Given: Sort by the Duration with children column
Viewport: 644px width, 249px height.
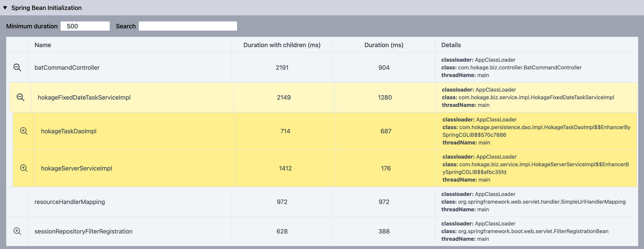Looking at the screenshot, I should (x=282, y=45).
